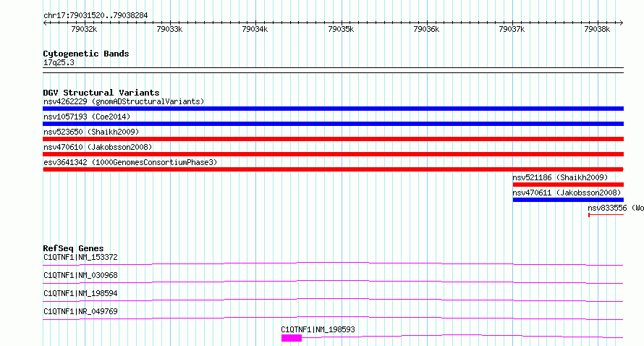This screenshot has height=346, width=644.
Task: Click the blue nsv4262229 gnomAD variant bar
Action: (333, 109)
